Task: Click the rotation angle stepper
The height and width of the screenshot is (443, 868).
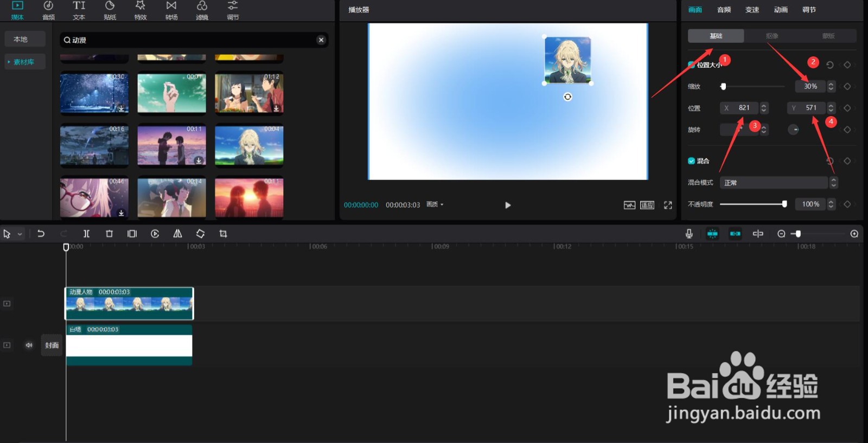Action: point(764,130)
